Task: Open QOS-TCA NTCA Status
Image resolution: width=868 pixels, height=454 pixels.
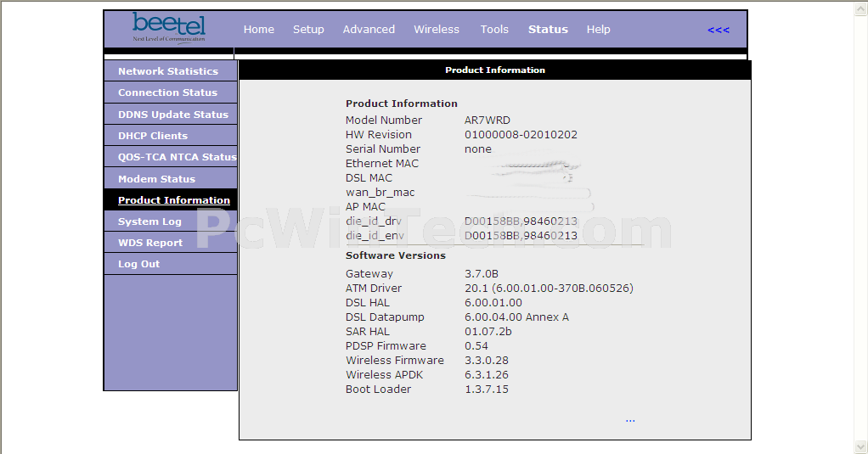Action: (x=171, y=157)
